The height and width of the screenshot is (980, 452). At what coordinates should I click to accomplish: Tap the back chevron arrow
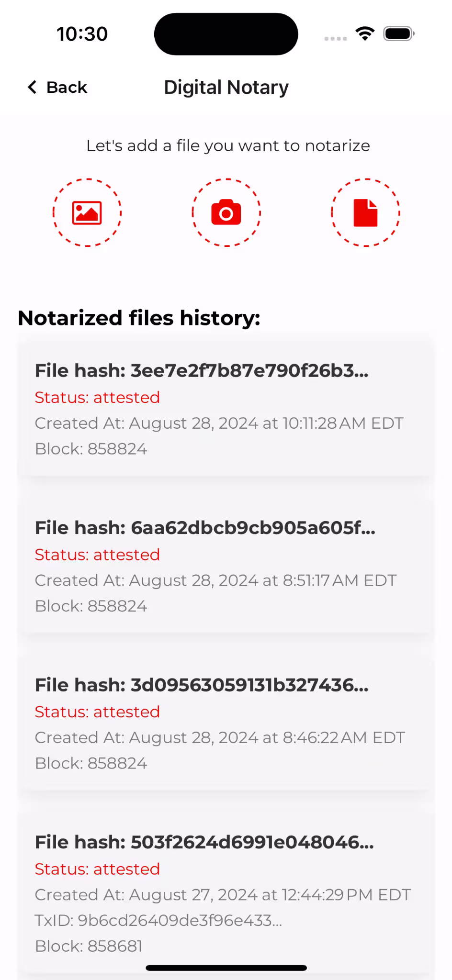click(32, 87)
